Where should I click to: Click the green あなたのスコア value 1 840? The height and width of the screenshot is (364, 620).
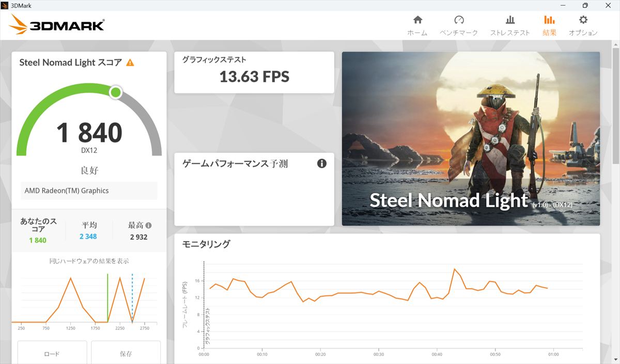pyautogui.click(x=38, y=240)
